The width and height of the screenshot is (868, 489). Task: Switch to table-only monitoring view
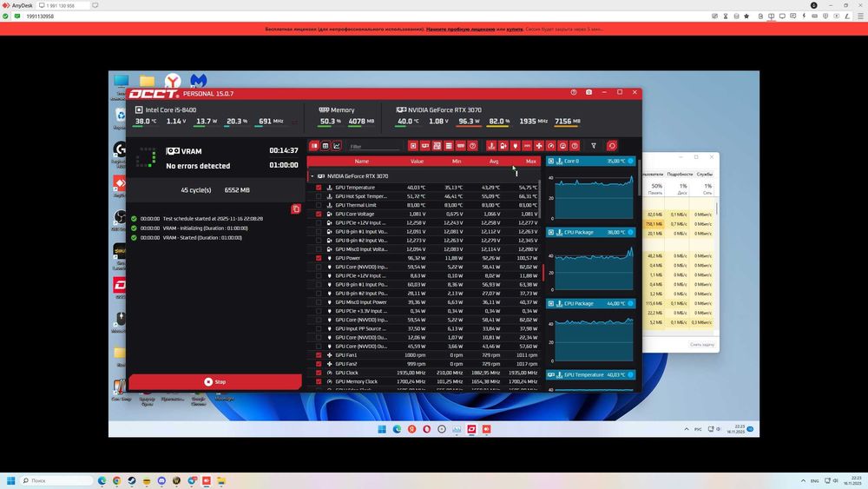click(325, 146)
